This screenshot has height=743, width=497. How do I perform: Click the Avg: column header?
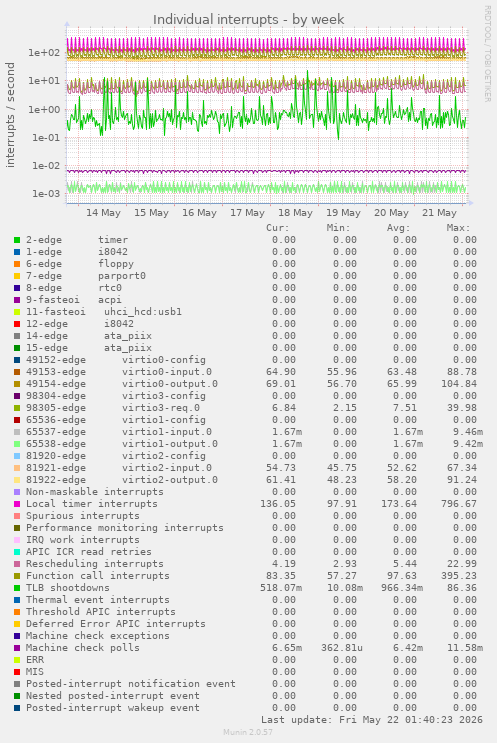tap(398, 228)
